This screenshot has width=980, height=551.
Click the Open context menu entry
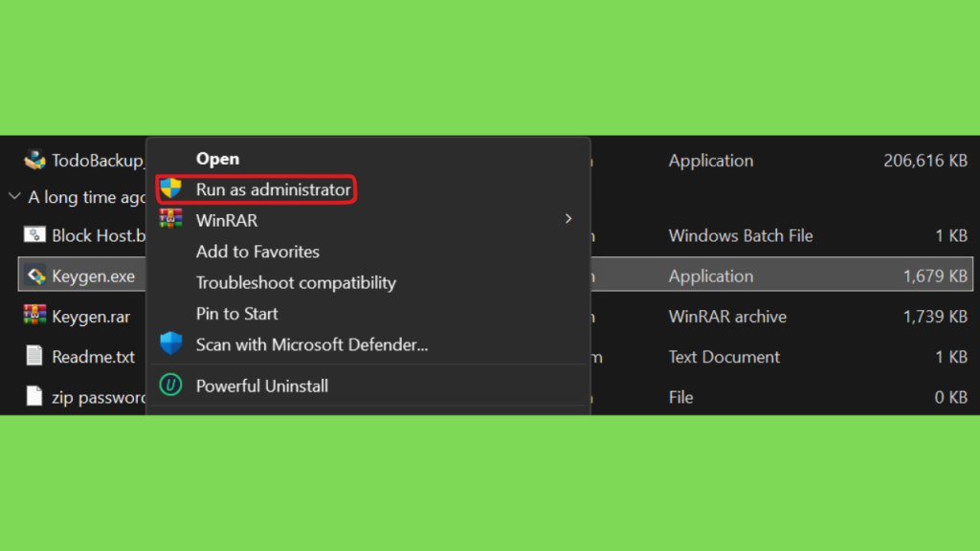pos(217,159)
